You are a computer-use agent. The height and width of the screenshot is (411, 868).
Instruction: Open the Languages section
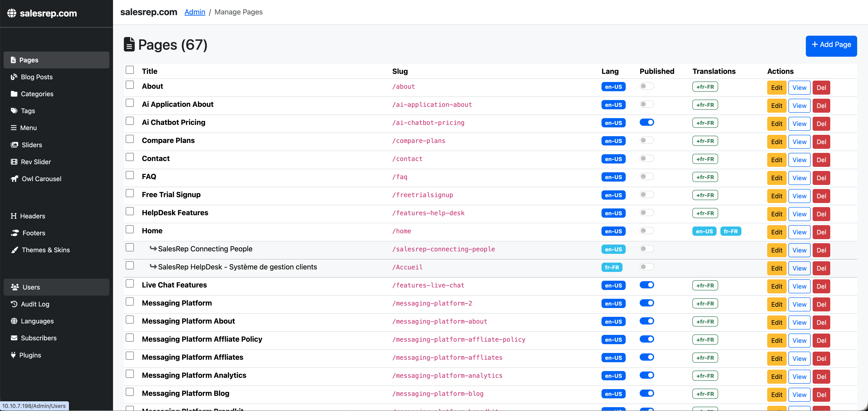[37, 321]
